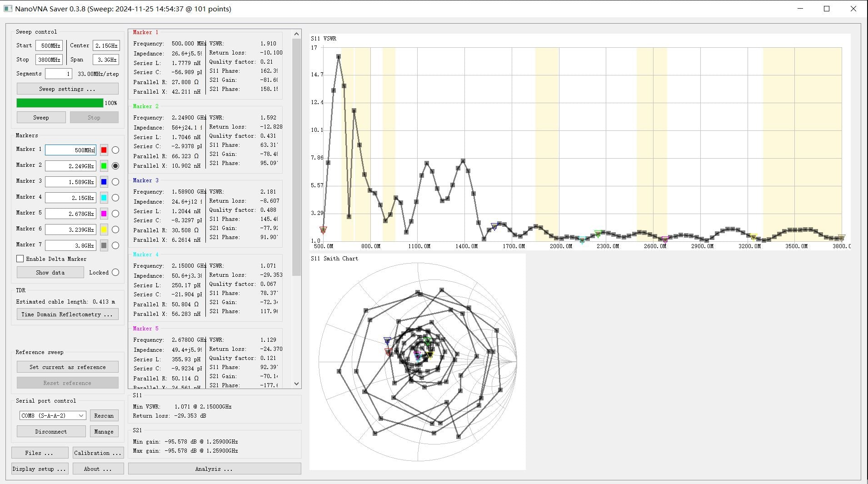Open gray color swatch for Marker 7
868x484 pixels.
104,245
